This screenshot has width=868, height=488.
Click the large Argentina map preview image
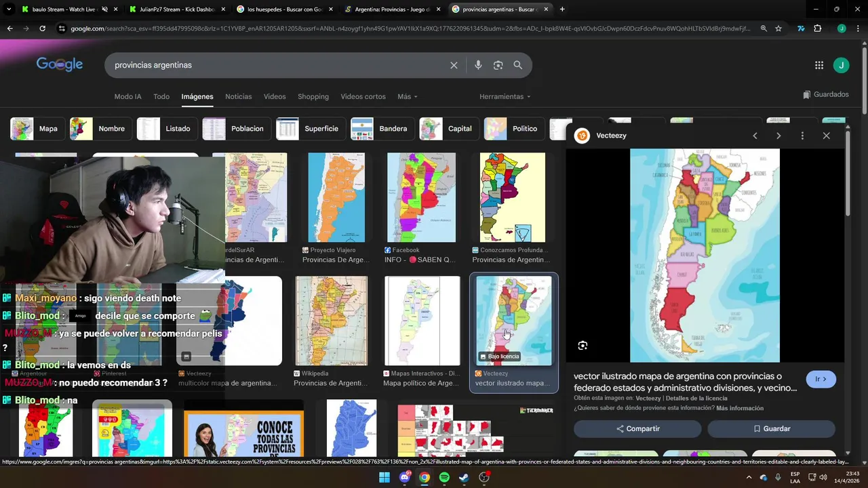(705, 256)
